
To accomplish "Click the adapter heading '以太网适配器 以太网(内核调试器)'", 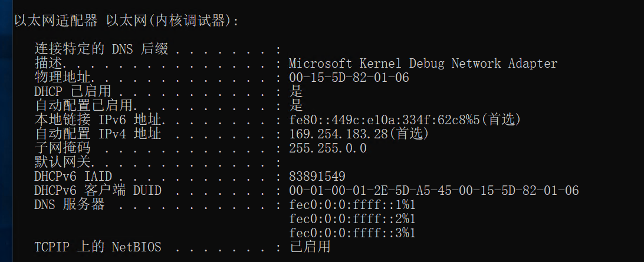I will pos(127,21).
